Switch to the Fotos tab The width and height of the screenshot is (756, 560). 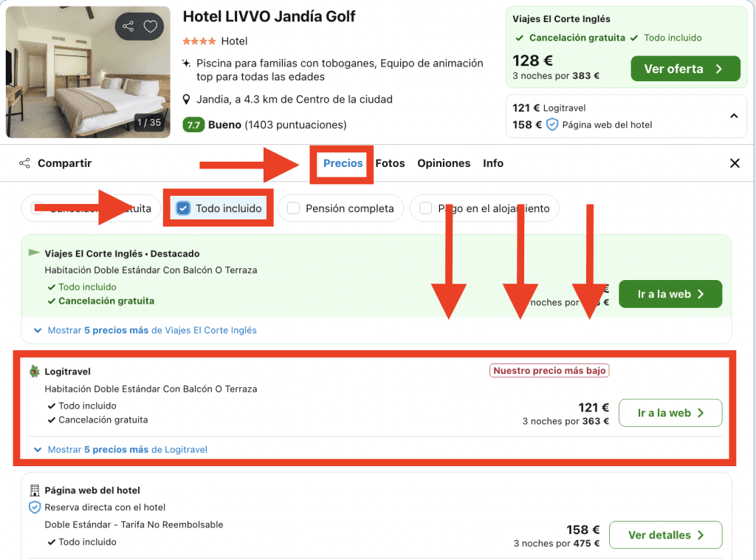390,163
